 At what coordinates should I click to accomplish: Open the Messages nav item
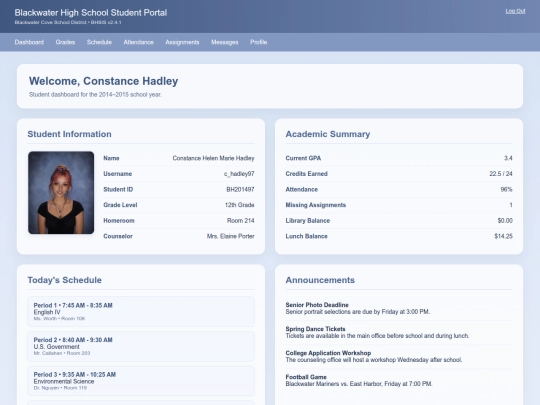click(x=225, y=42)
